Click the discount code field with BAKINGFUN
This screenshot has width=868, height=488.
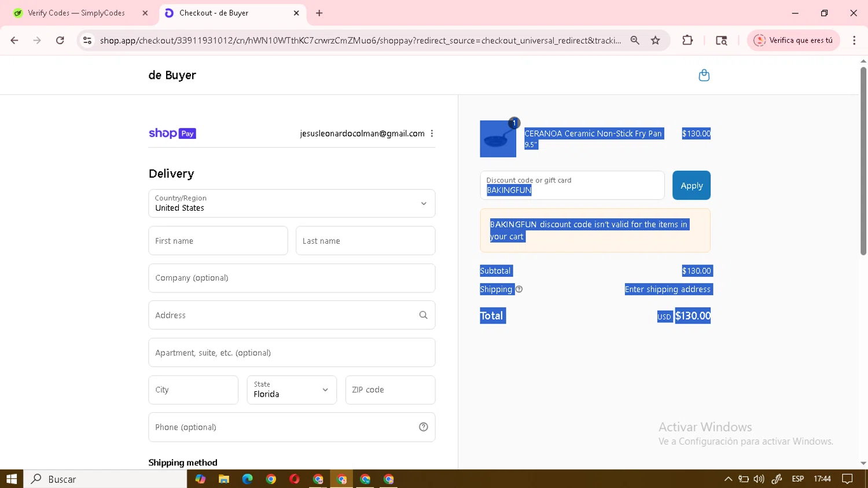[x=572, y=185]
